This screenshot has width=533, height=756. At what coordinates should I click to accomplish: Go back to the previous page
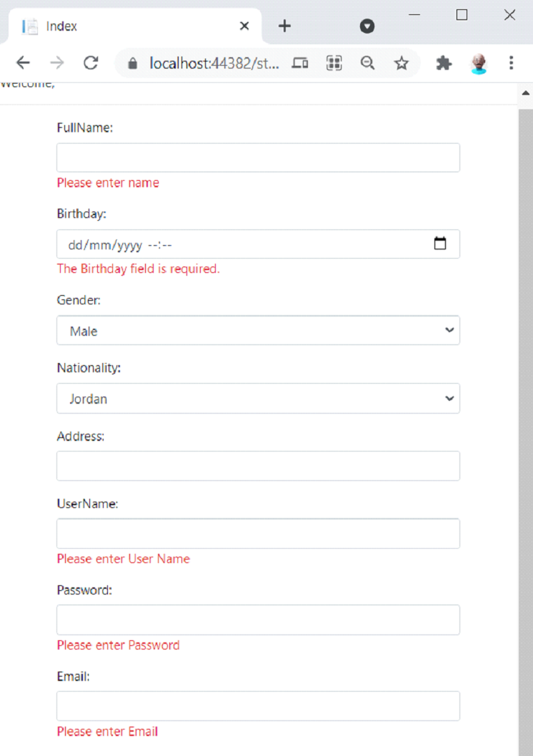click(23, 63)
